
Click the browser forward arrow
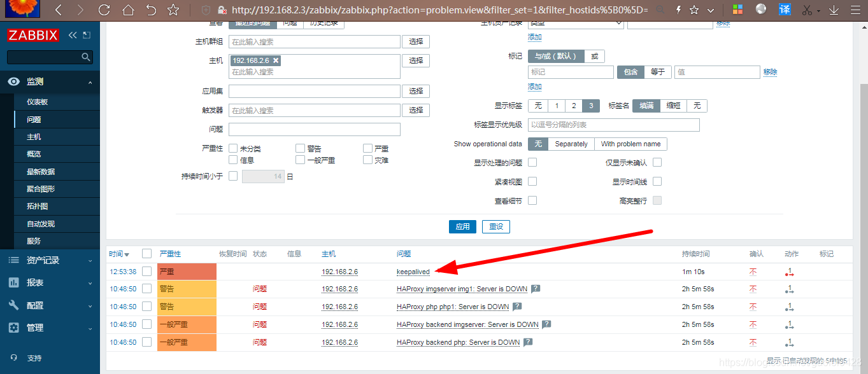[80, 10]
